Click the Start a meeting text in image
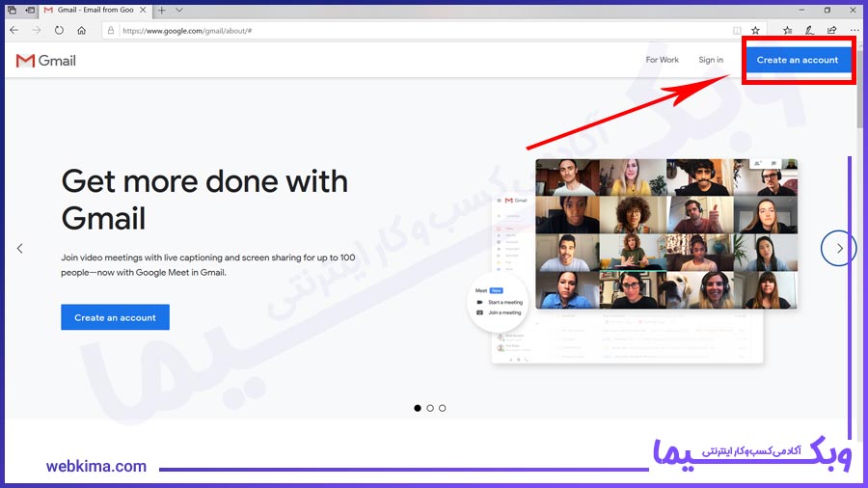This screenshot has width=868, height=488. (504, 302)
